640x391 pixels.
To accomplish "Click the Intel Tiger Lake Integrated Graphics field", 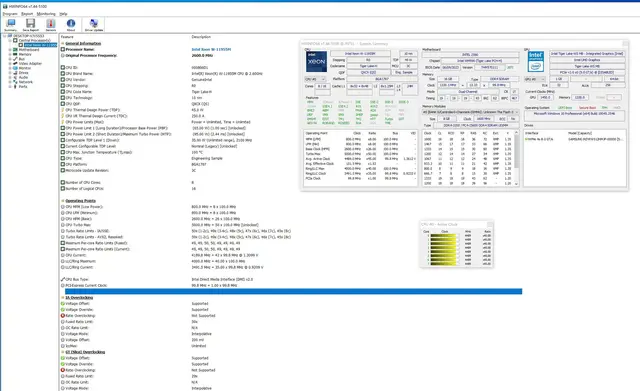I will (587, 53).
